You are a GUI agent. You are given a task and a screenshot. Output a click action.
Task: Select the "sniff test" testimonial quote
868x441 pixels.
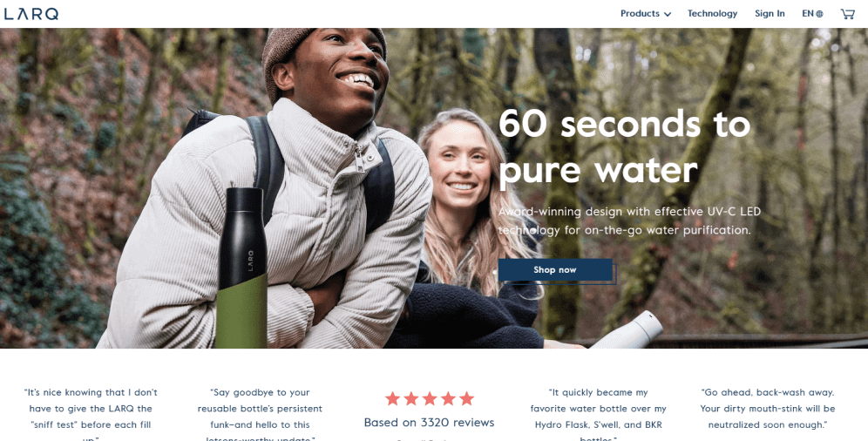91,415
